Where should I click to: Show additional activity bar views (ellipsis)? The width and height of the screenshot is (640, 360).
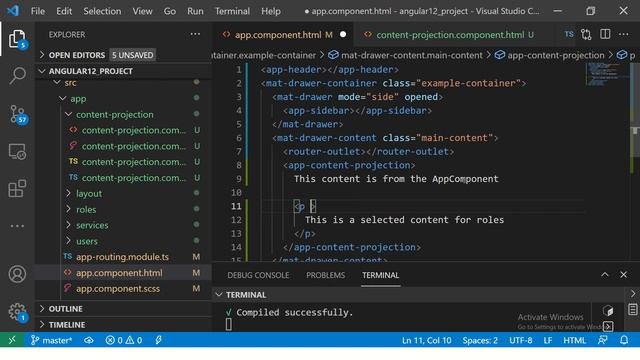click(x=17, y=226)
